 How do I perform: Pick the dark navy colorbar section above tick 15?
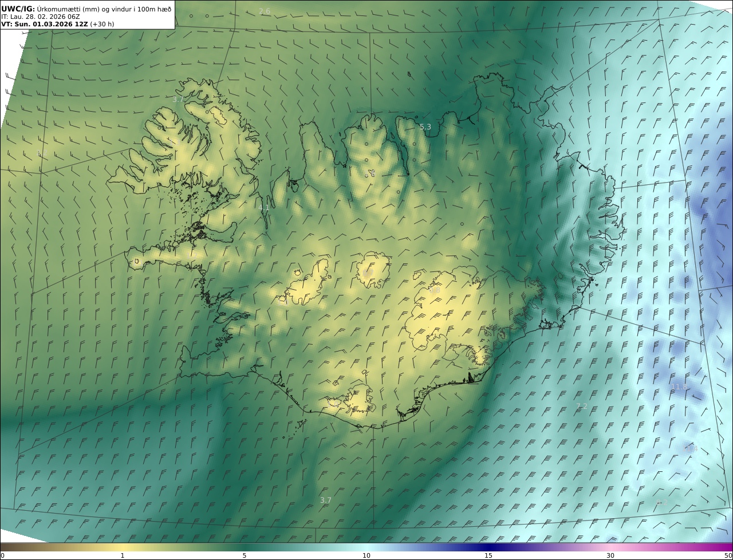(x=488, y=547)
